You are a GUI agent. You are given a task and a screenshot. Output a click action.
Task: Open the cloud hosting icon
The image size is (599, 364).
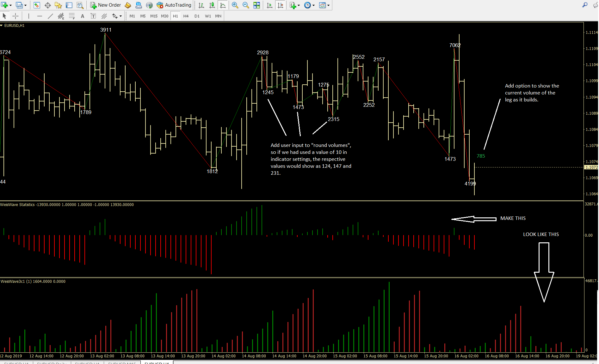point(139,5)
